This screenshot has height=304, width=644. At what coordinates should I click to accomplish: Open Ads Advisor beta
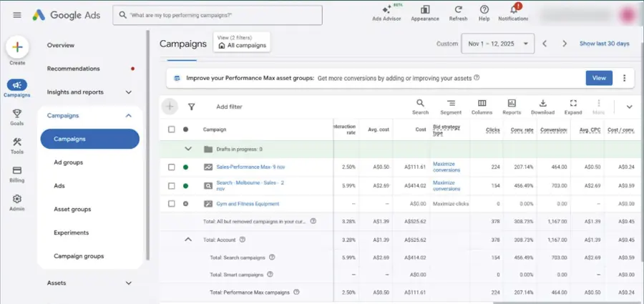(x=386, y=13)
